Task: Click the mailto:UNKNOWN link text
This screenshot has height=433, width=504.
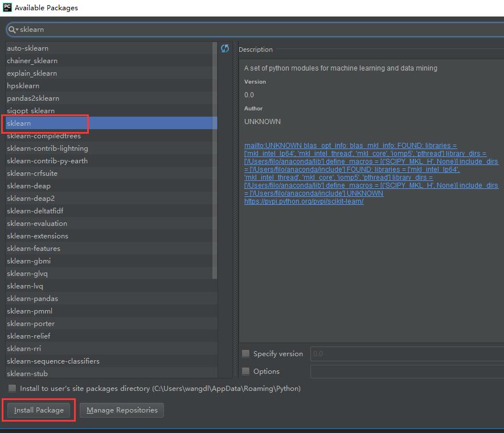Action: [273, 146]
